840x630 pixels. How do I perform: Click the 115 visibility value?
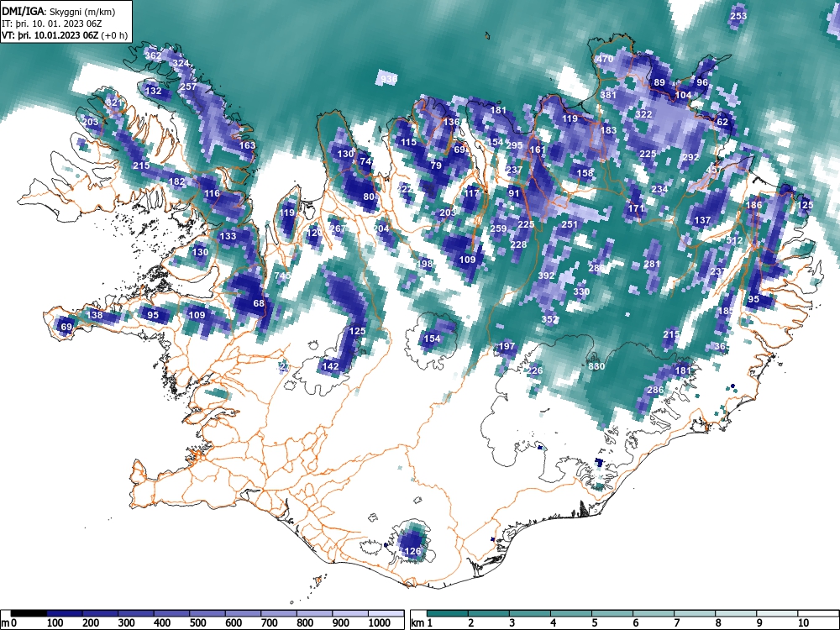pyautogui.click(x=408, y=142)
